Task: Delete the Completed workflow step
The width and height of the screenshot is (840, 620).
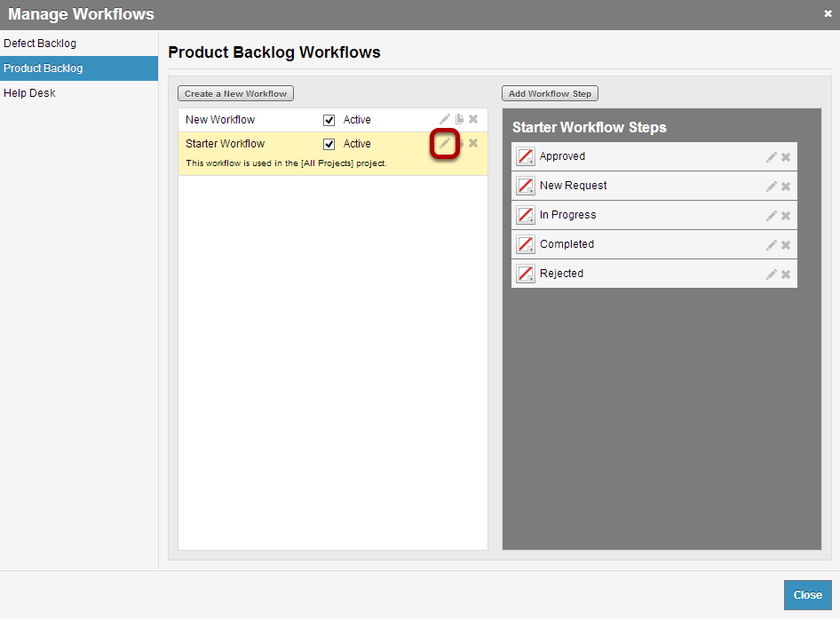Action: point(785,245)
